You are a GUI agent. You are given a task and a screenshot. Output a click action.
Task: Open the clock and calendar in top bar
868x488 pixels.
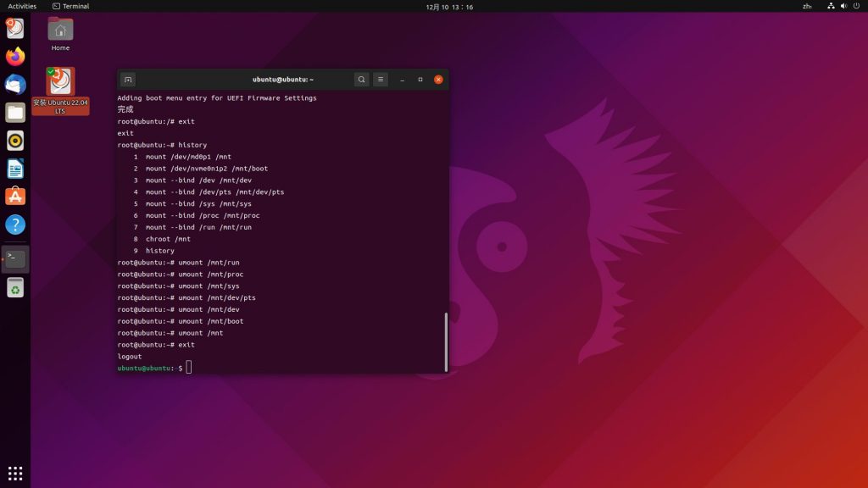(x=449, y=7)
